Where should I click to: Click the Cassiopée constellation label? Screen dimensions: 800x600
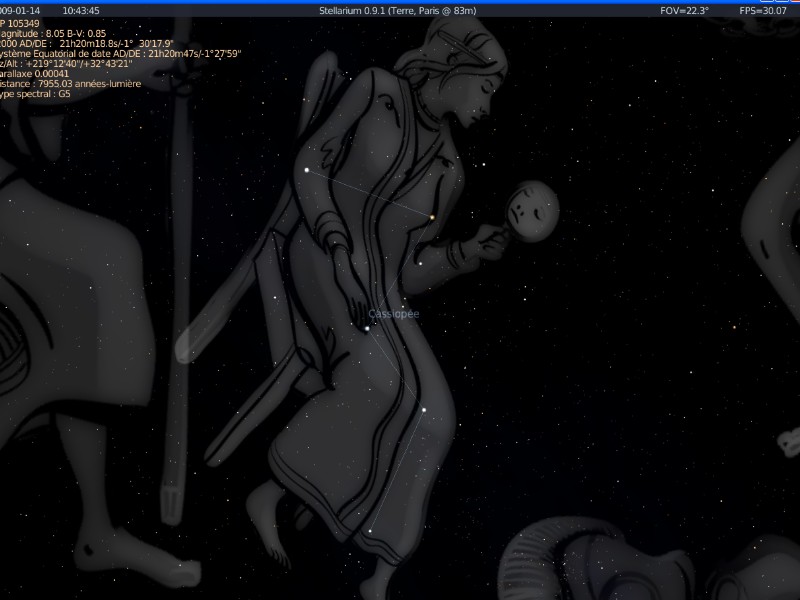[393, 314]
